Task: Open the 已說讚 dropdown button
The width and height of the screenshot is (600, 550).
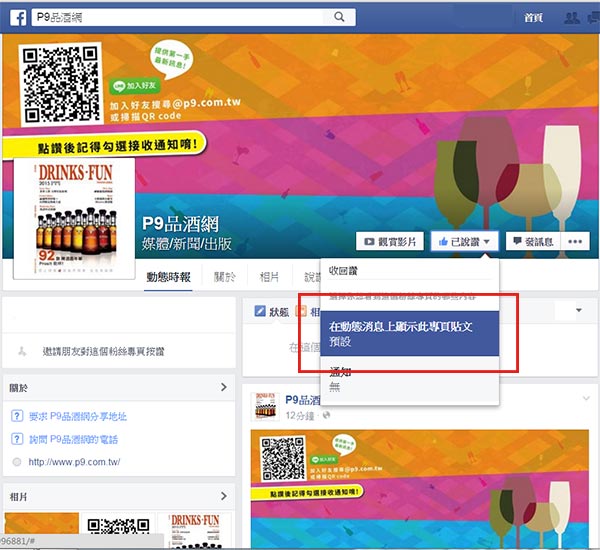Action: pyautogui.click(x=465, y=242)
